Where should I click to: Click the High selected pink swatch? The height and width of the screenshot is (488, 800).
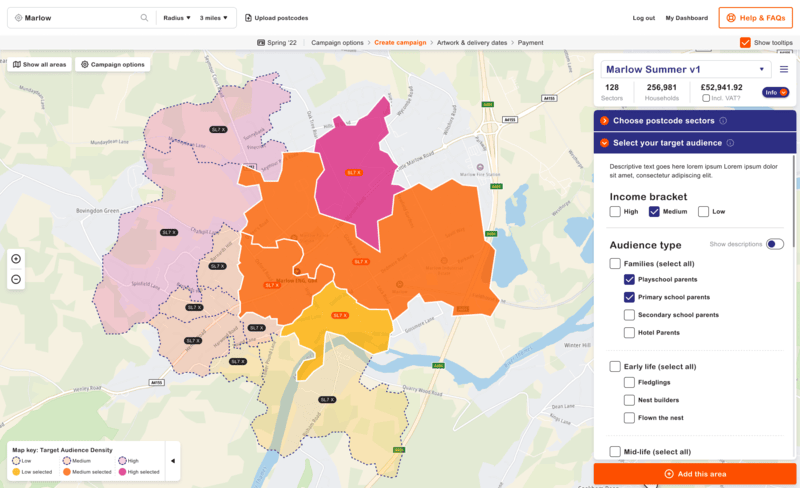pyautogui.click(x=122, y=472)
